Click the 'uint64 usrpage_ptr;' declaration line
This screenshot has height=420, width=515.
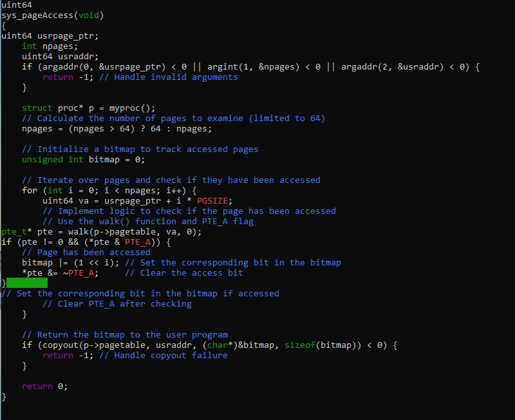50,36
